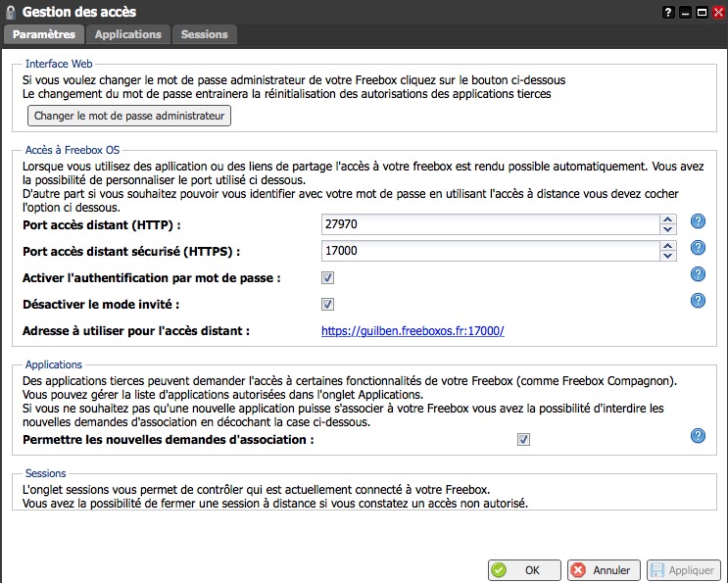Screen dimensions: 728x583
Task: Increase the HTTPS secure port value
Action: 668,246
